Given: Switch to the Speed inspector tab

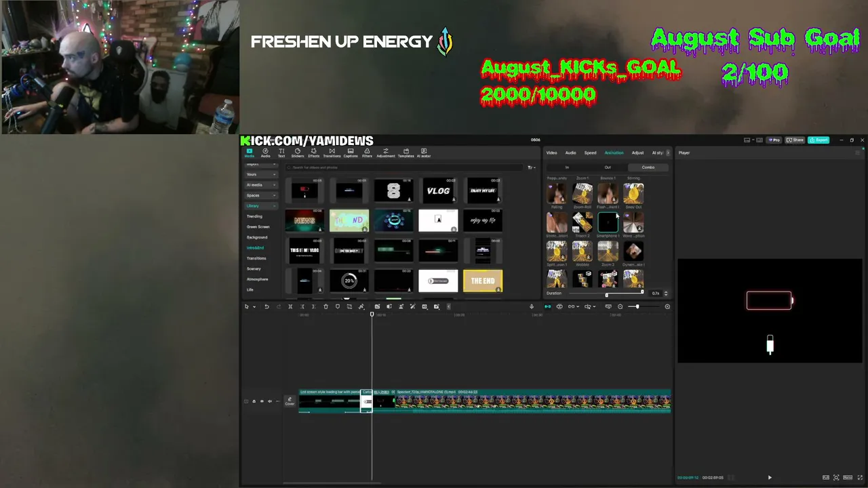Looking at the screenshot, I should tap(591, 152).
